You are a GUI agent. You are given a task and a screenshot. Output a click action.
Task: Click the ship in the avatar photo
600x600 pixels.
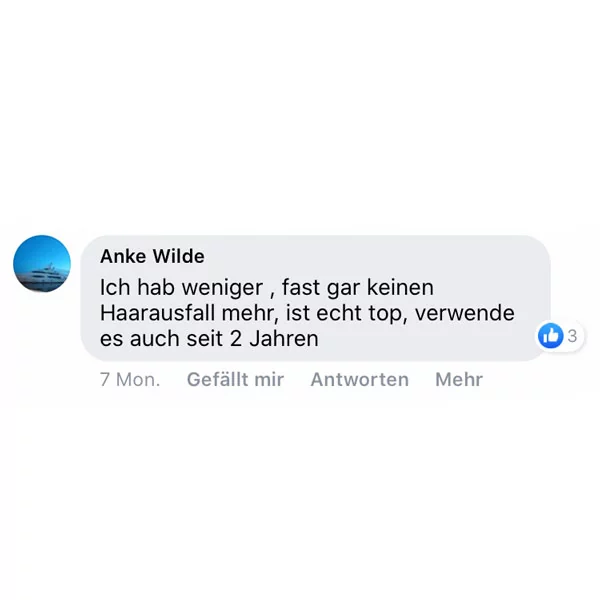pyautogui.click(x=43, y=273)
